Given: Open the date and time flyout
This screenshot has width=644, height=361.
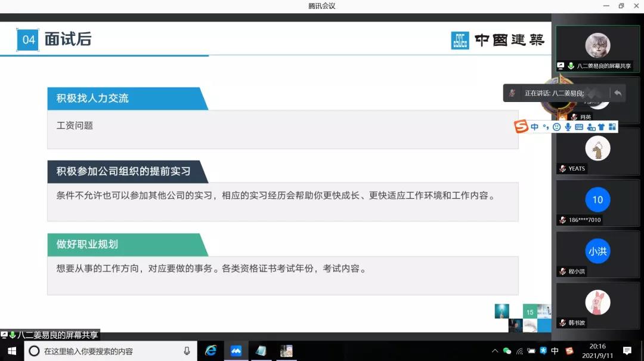Looking at the screenshot, I should (x=597, y=351).
